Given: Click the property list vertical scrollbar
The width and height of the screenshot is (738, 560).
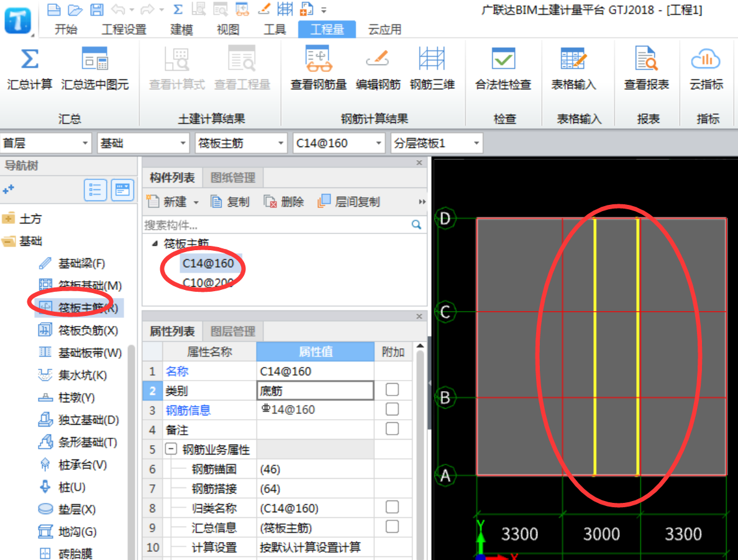Looking at the screenshot, I should click(420, 451).
